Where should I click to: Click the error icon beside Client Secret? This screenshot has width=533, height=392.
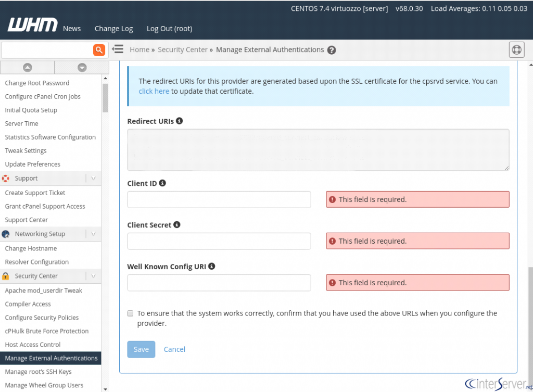point(333,241)
